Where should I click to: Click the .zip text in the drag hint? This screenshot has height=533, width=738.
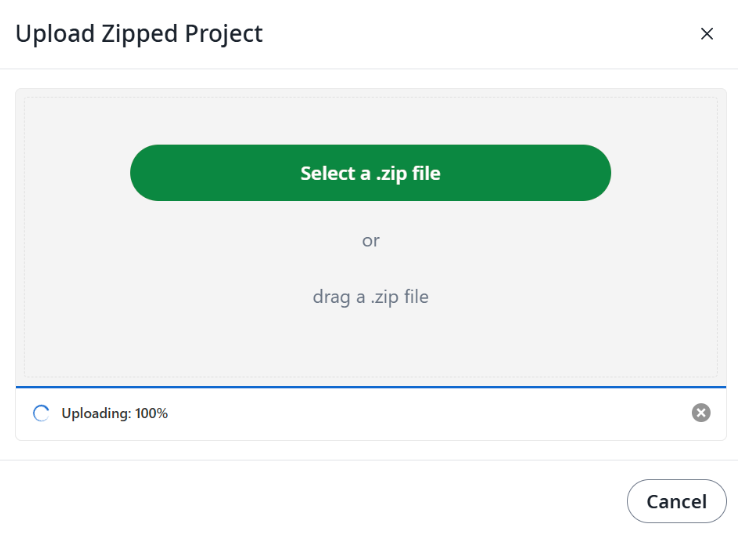click(385, 298)
